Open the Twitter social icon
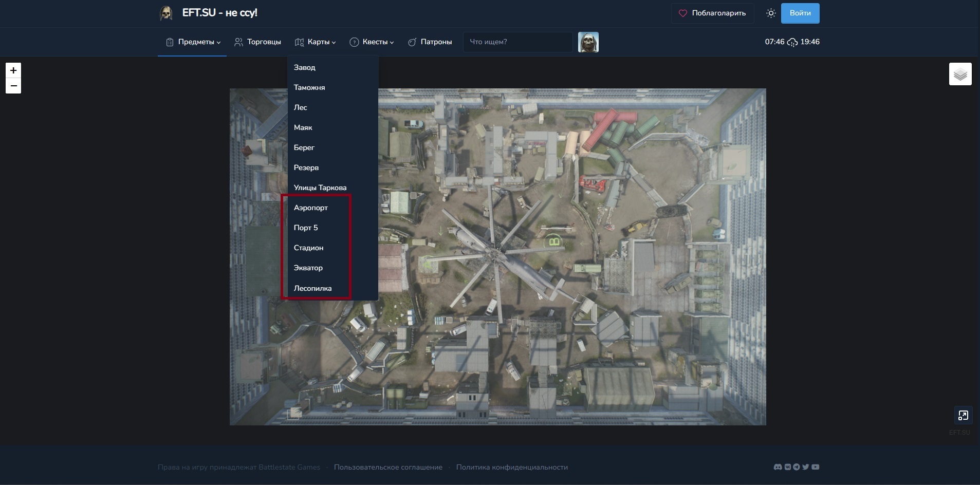Viewport: 980px width, 485px height. click(x=806, y=467)
